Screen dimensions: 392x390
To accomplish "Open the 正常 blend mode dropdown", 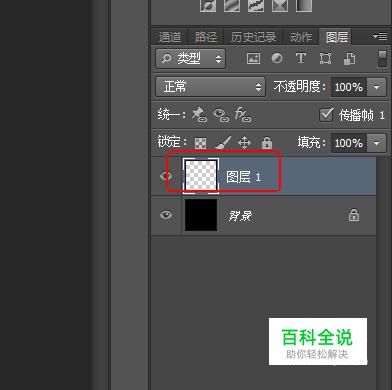I will (210, 87).
